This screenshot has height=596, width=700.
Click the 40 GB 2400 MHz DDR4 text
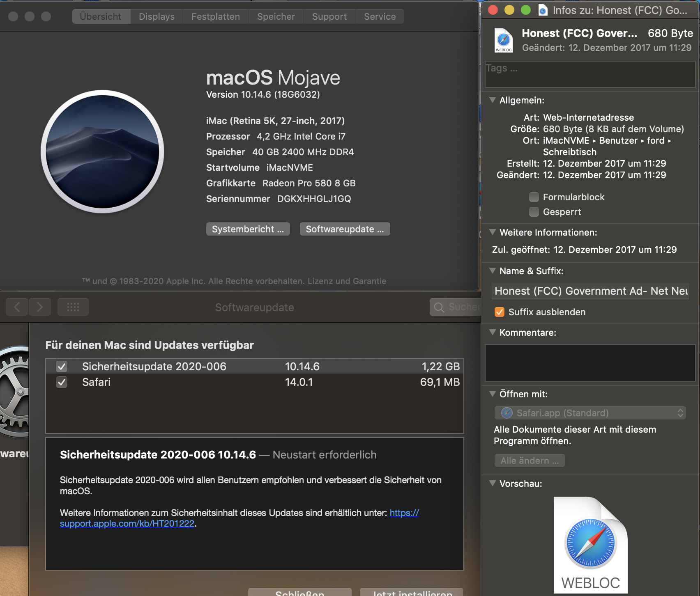303,152
